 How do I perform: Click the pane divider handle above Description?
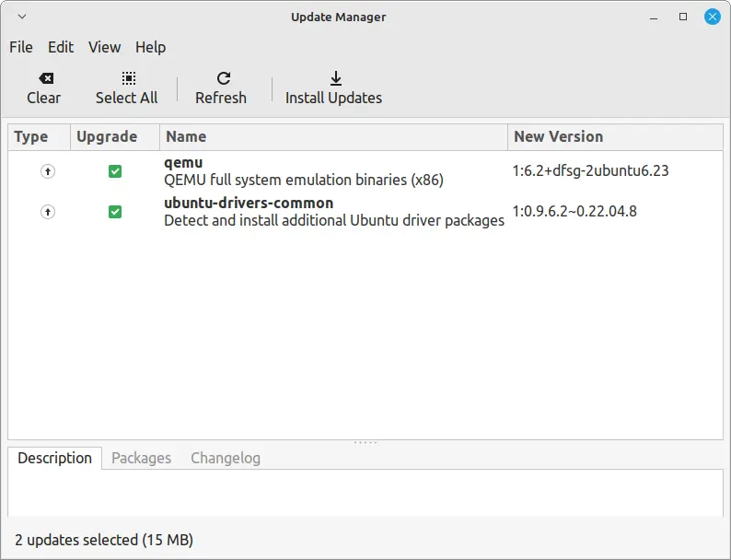tap(365, 443)
